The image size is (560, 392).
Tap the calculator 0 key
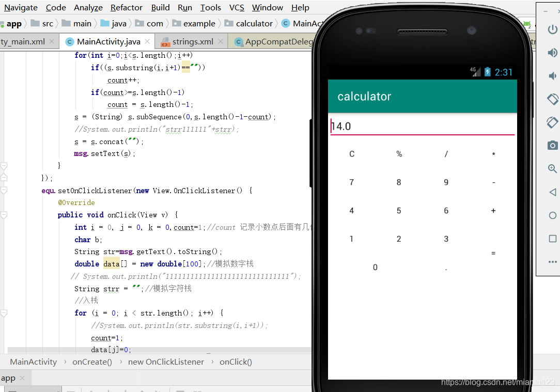(375, 268)
